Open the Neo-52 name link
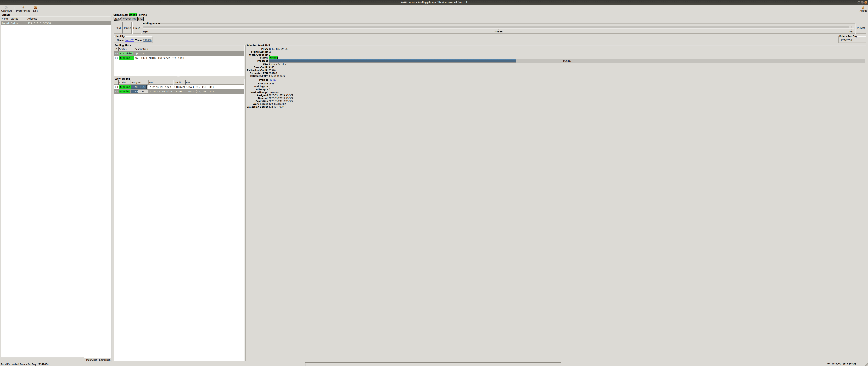The image size is (868, 366). pos(129,40)
